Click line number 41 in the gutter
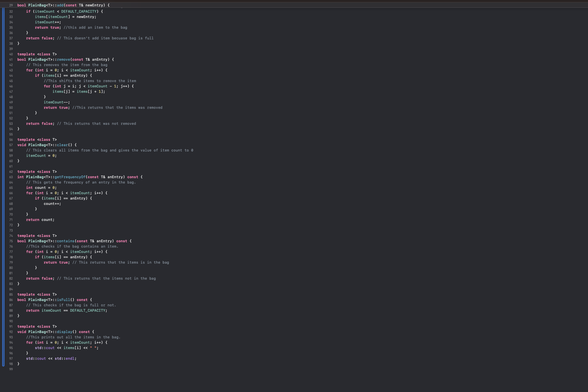This screenshot has width=588, height=392. point(11,59)
